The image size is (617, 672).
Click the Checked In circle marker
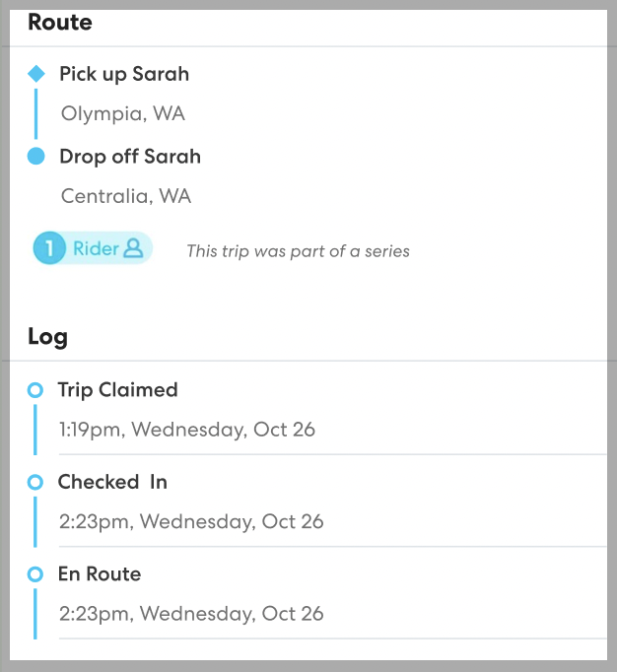[35, 482]
